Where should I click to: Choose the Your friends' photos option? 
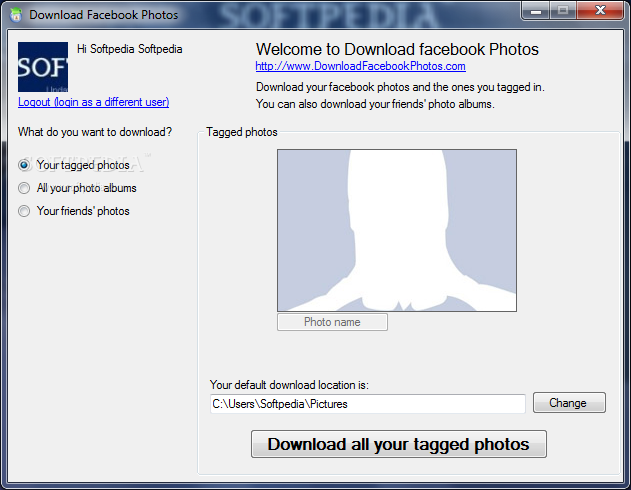click(74, 211)
